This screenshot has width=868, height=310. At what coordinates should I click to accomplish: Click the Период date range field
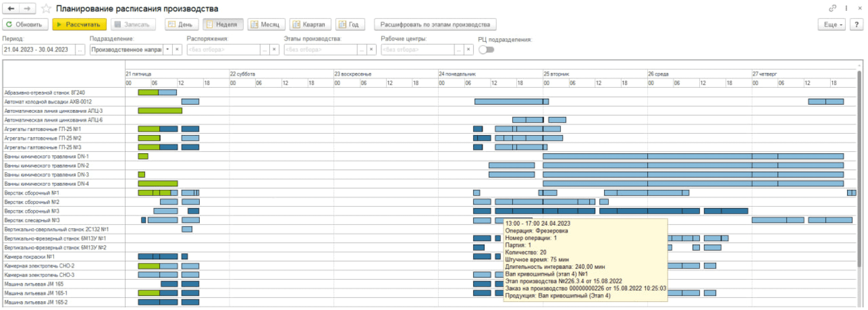tap(38, 50)
